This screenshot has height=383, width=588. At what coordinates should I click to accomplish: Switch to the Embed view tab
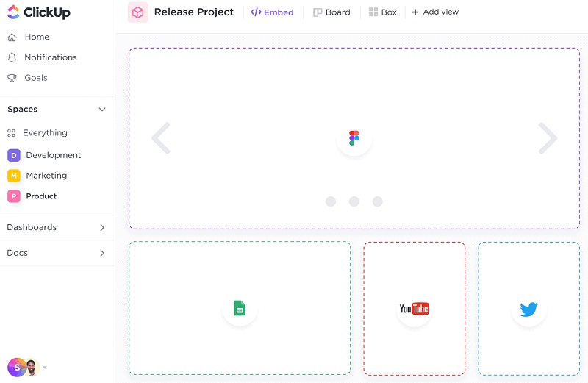(272, 12)
